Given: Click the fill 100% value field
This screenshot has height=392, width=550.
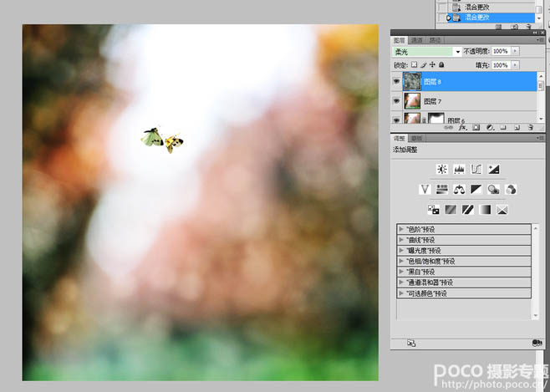Looking at the screenshot, I should (501, 65).
